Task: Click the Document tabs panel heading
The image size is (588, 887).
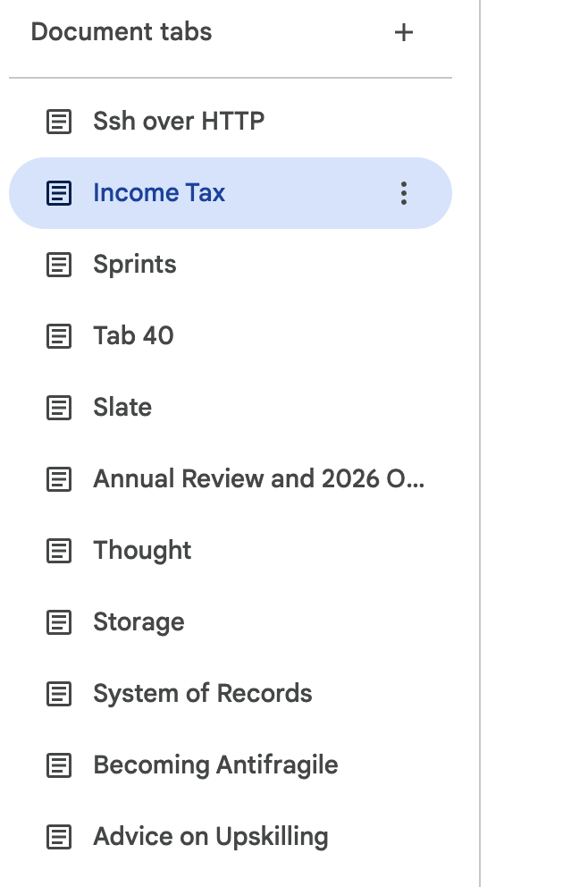Action: [x=122, y=32]
